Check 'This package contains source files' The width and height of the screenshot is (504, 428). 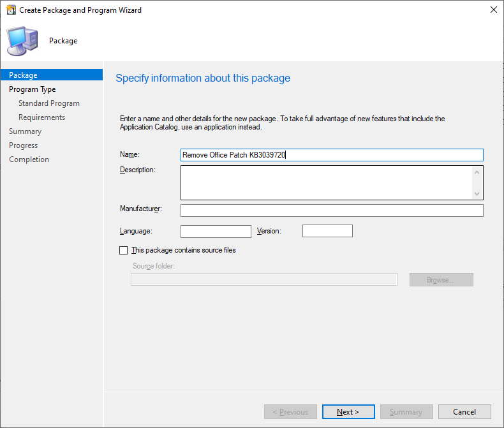pyautogui.click(x=123, y=250)
